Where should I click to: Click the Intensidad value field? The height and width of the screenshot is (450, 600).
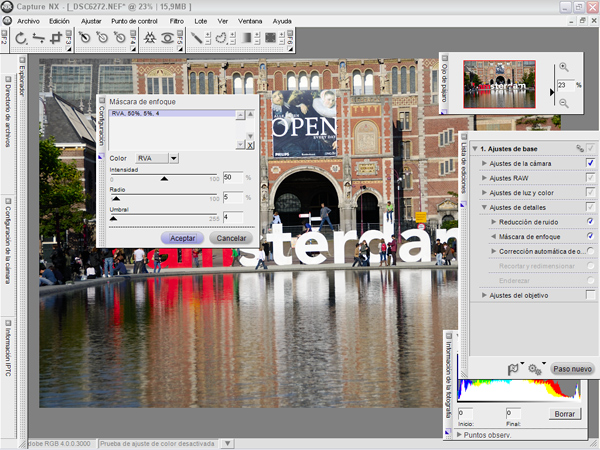coord(233,177)
